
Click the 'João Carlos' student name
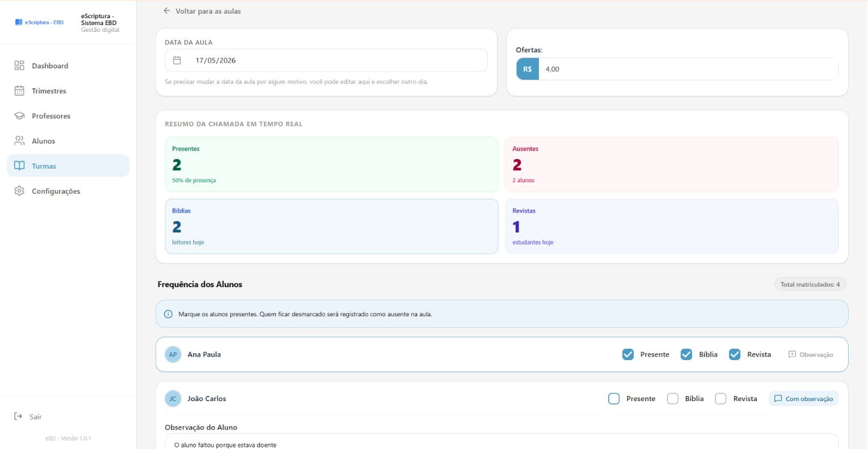click(x=207, y=399)
